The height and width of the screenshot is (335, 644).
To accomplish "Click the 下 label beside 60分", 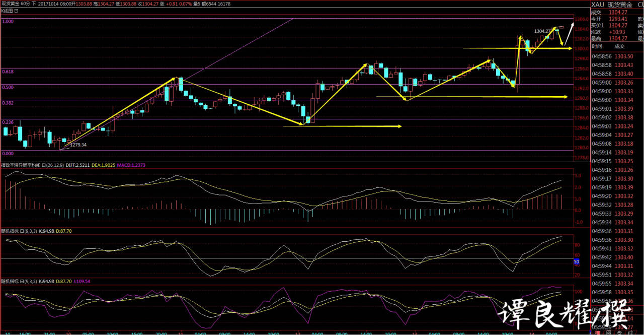I will 34,4.
